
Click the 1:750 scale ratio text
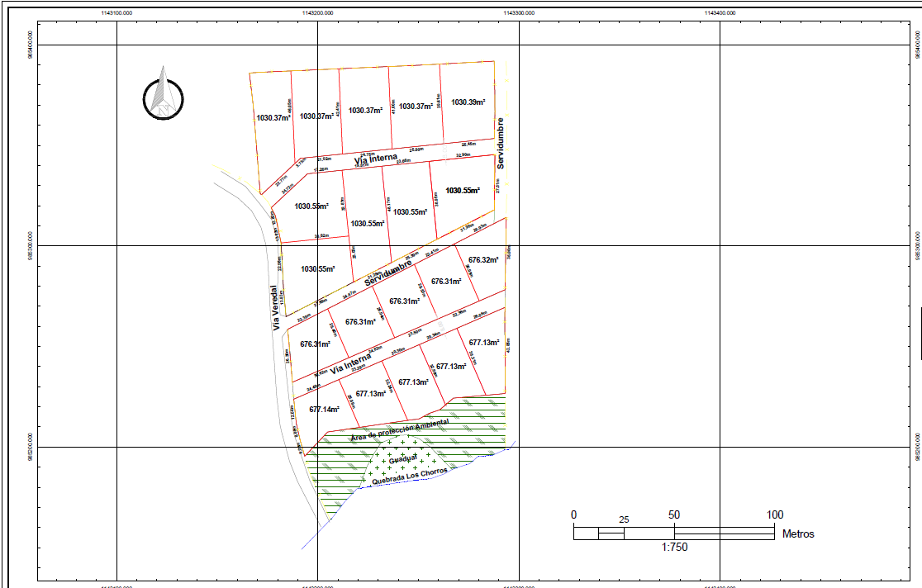[x=674, y=547]
